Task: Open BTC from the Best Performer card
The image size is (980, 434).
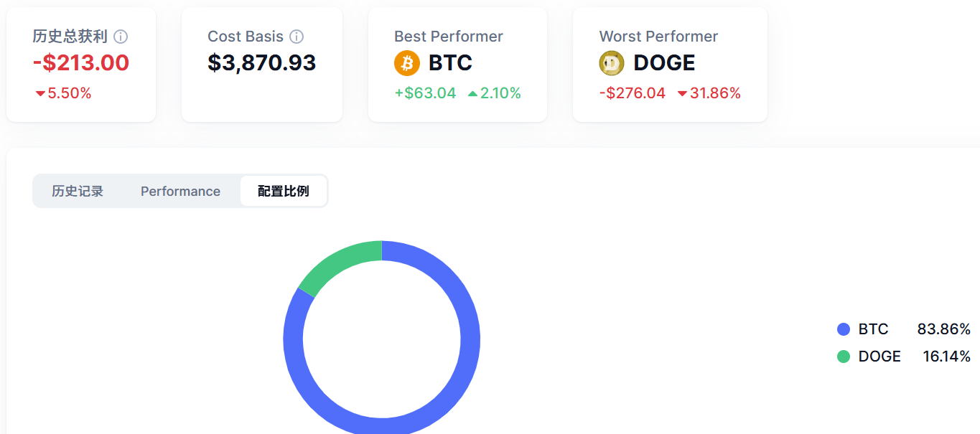Action: (450, 63)
